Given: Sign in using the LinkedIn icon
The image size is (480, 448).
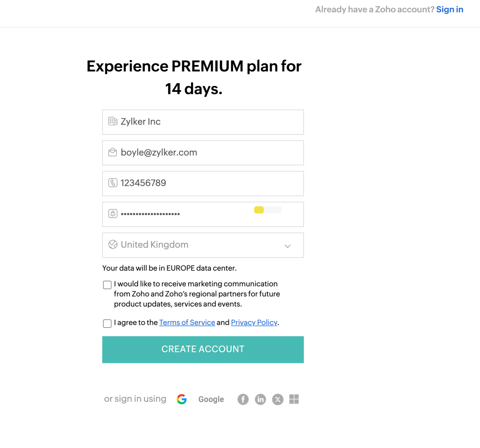Looking at the screenshot, I should (x=260, y=399).
